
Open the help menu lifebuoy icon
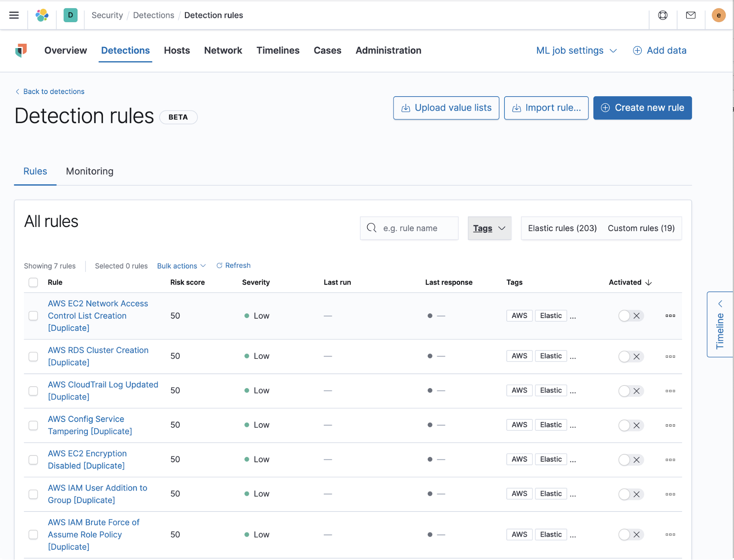[662, 15]
